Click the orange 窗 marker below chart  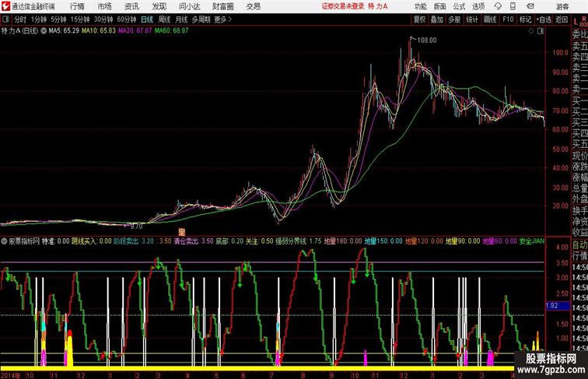click(181, 232)
